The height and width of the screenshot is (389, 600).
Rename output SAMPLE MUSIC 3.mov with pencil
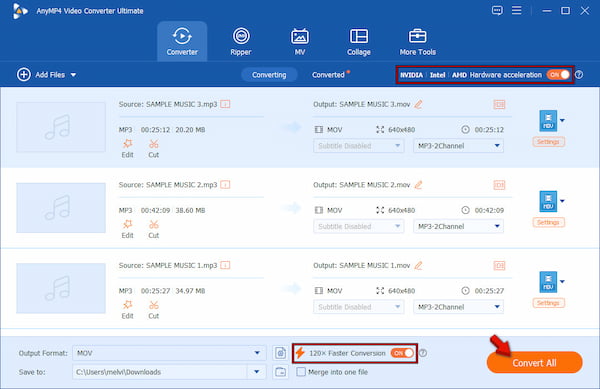[x=418, y=104]
